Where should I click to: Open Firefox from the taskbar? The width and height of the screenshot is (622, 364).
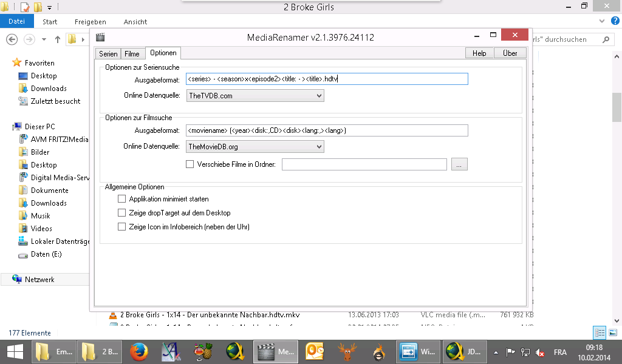(139, 352)
